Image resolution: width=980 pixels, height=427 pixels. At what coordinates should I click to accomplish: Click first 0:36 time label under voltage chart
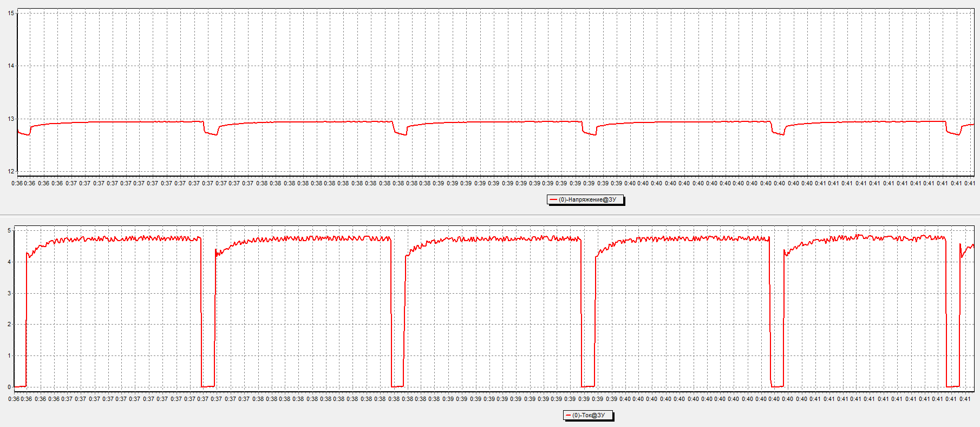coord(17,183)
